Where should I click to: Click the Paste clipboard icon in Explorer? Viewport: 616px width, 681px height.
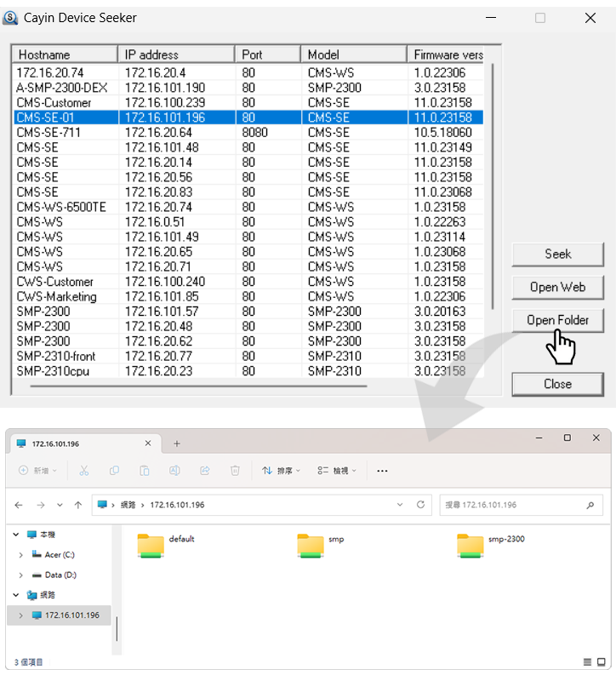click(x=144, y=471)
